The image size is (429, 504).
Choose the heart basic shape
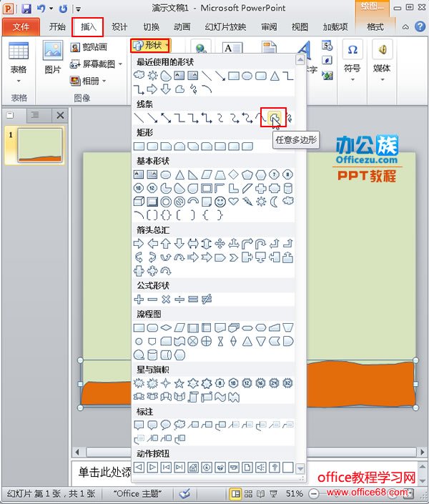[234, 202]
